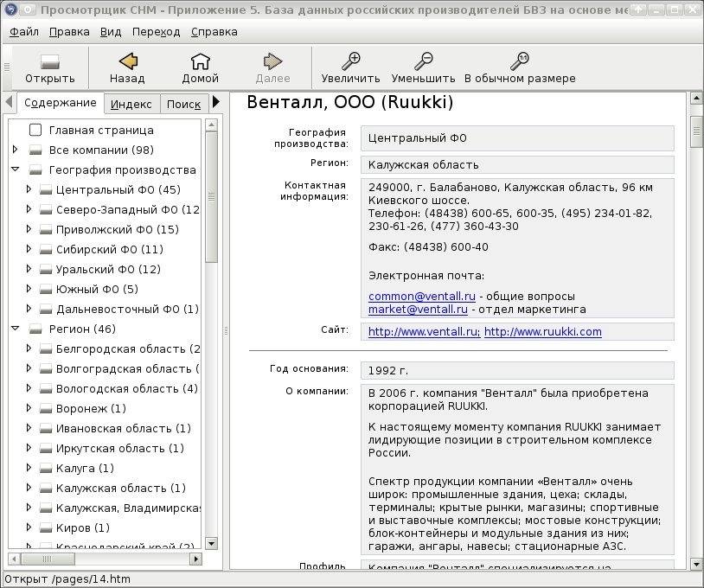Expand Белгородская область node

(29, 348)
